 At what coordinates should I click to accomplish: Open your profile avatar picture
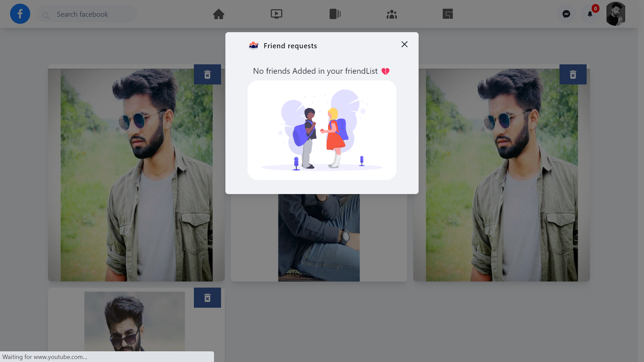pos(616,14)
